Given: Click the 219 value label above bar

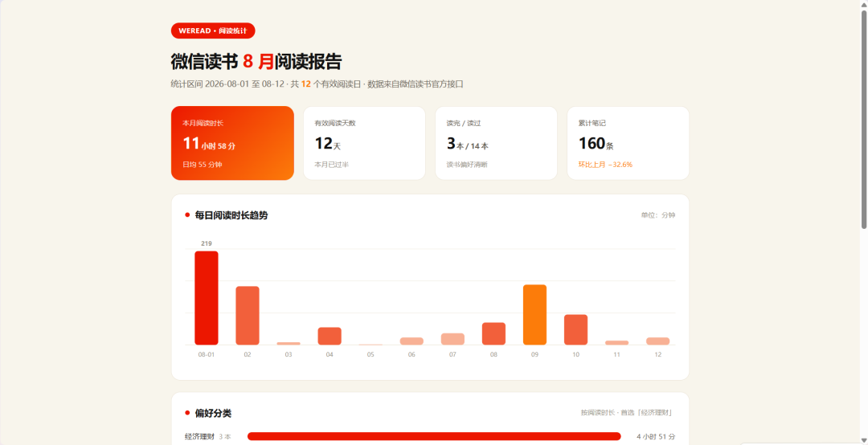Looking at the screenshot, I should click(x=207, y=243).
